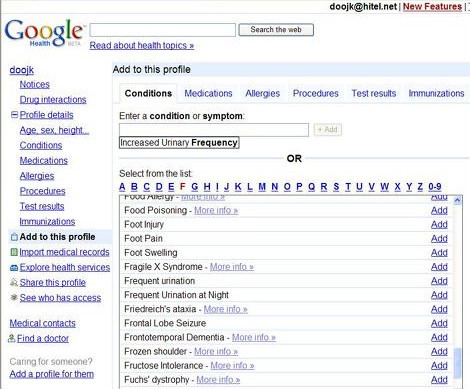Add Foot Pain to the profile
The width and height of the screenshot is (470, 389).
point(439,239)
